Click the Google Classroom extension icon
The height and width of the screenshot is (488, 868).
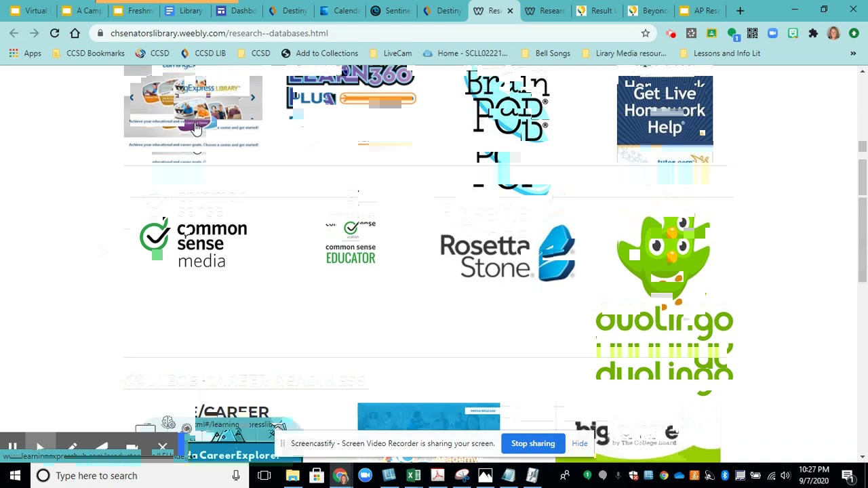point(711,33)
